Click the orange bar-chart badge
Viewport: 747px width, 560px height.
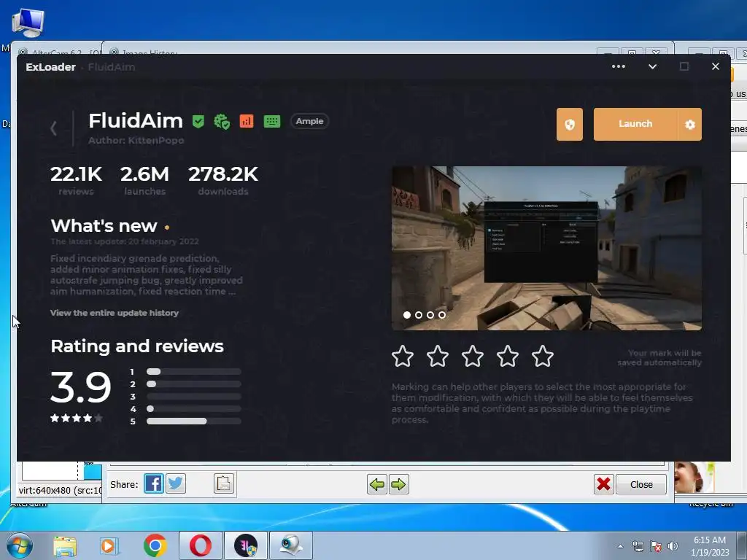click(x=247, y=122)
